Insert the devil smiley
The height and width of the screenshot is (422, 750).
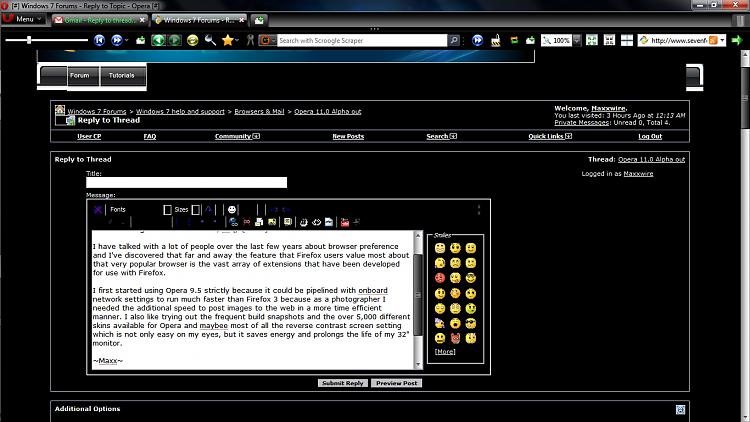pyautogui.click(x=455, y=338)
